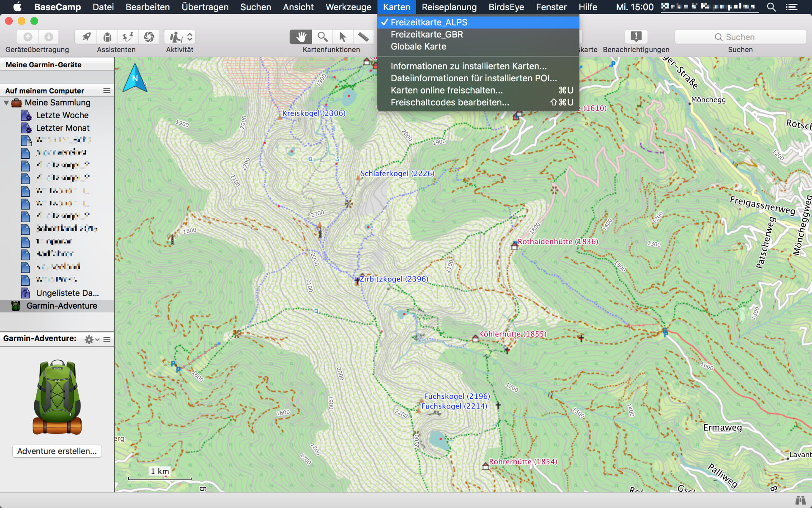Click the green backpack adventure image
This screenshot has width=812, height=508.
pyautogui.click(x=57, y=397)
